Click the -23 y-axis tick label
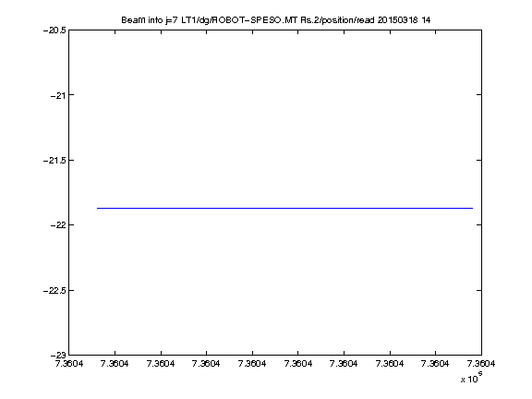 coord(57,356)
